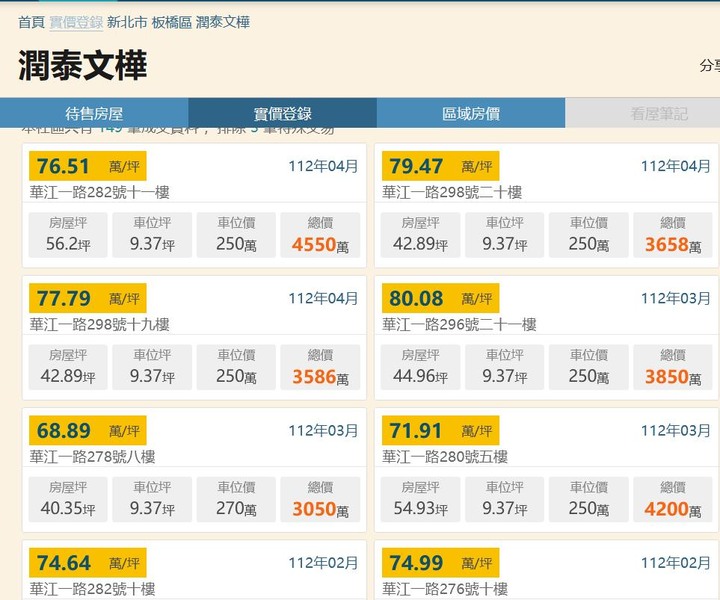The width and height of the screenshot is (720, 600).
Task: Click total price 4200萬
Action: click(673, 509)
